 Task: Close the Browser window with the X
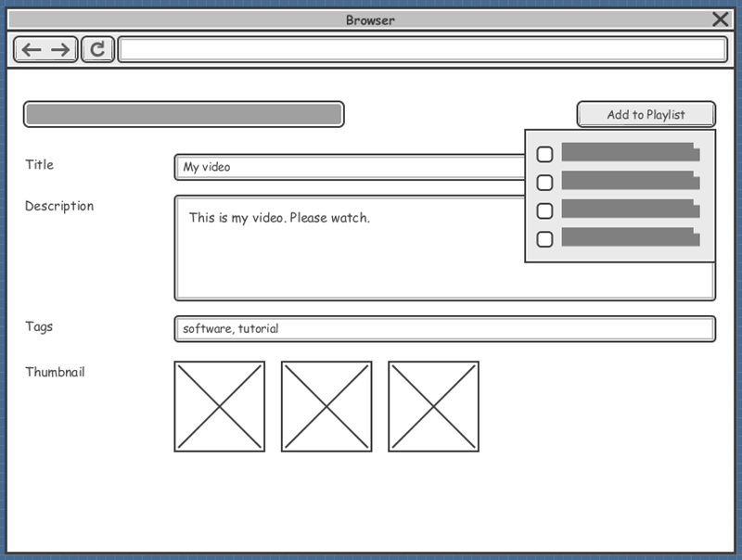pyautogui.click(x=721, y=19)
